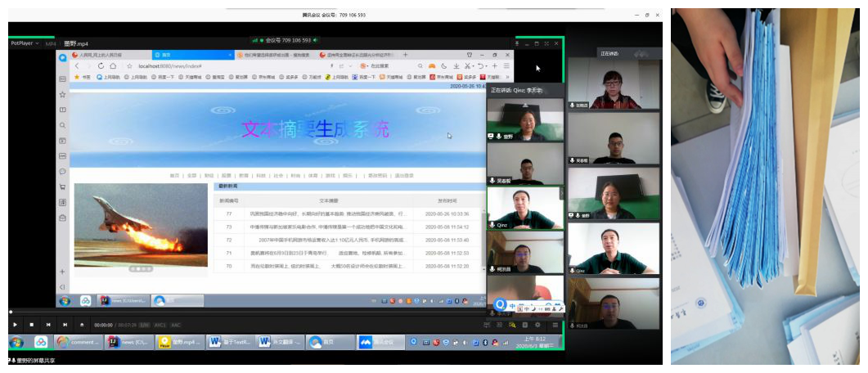Viewport: 868px width, 373px height.
Task: Click the browser download icon
Action: [456, 65]
